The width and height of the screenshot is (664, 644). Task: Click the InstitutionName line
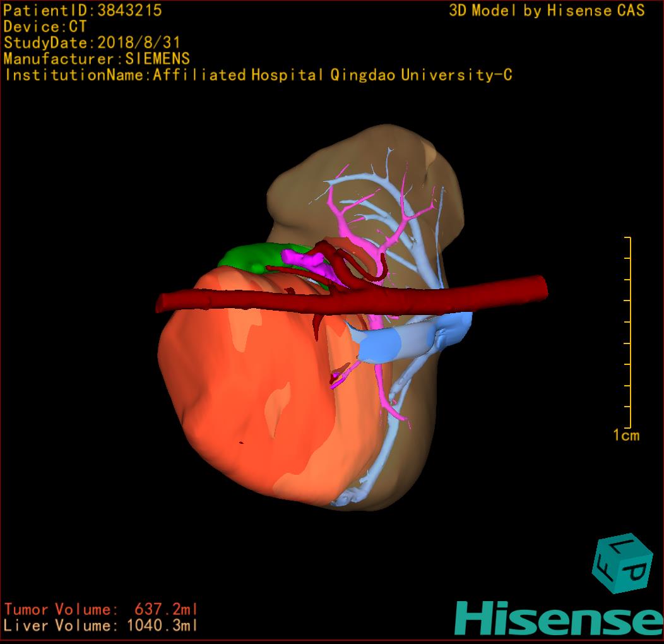coord(258,75)
